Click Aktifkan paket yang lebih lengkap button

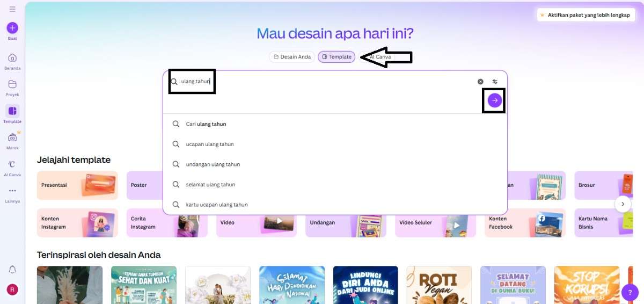click(586, 15)
